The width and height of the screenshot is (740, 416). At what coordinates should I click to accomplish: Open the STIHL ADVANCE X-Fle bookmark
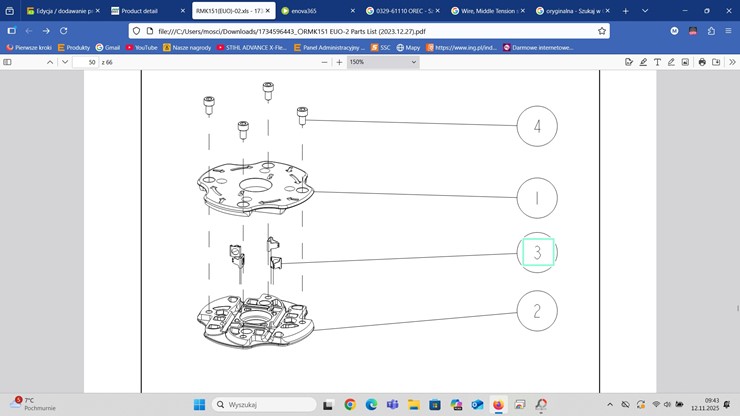pyautogui.click(x=252, y=47)
